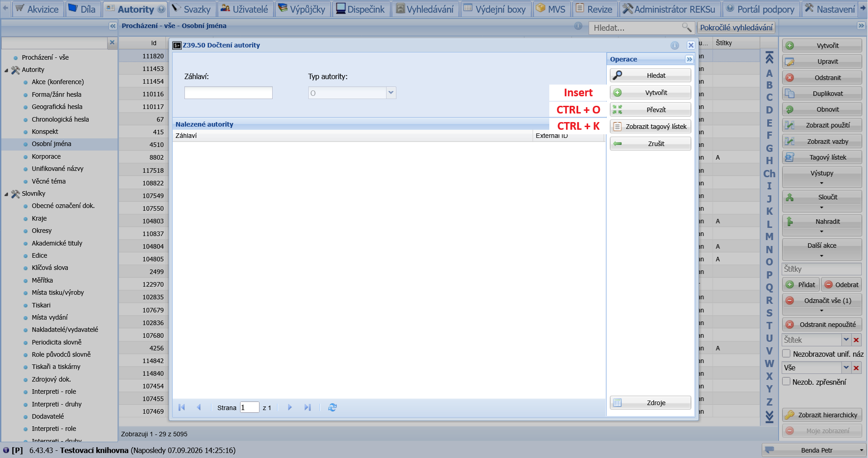
Task: Click the search magnifier icon in Hledat box
Action: [687, 28]
